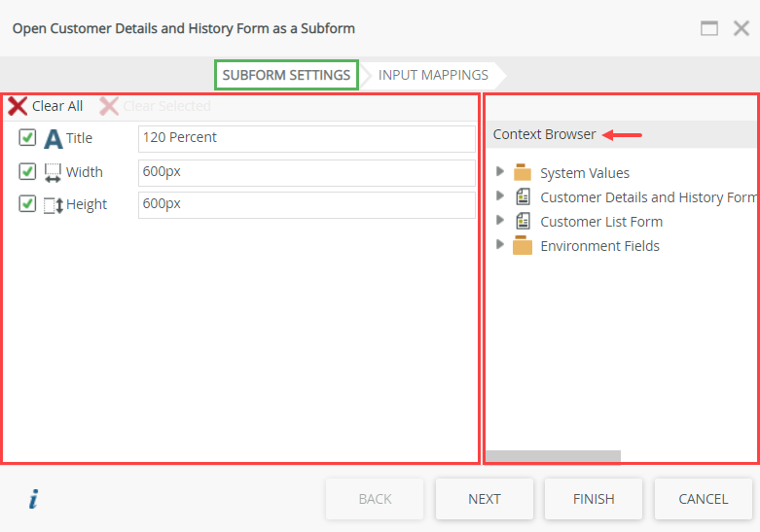760x532 pixels.
Task: Expand the Environment Fields node
Action: coord(500,244)
